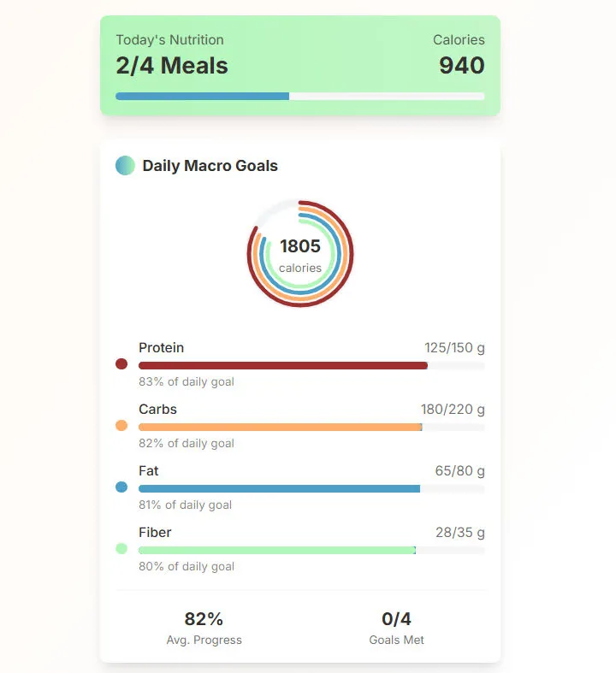Click the dark red Protein dot
Screen dimensions: 616x673
tap(121, 364)
